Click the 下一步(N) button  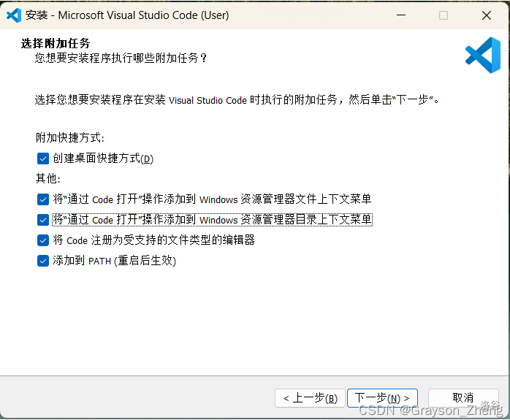click(x=382, y=398)
